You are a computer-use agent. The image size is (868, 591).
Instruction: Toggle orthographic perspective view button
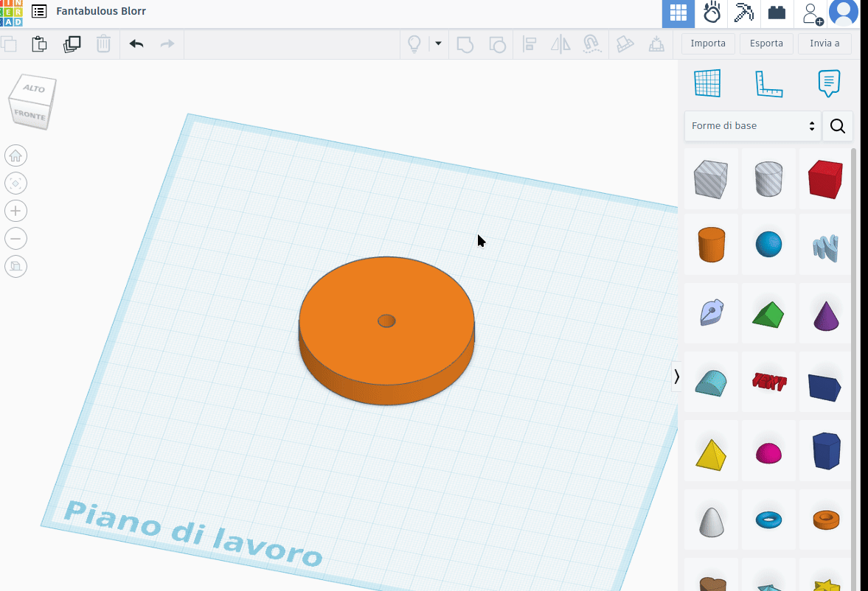tap(15, 266)
